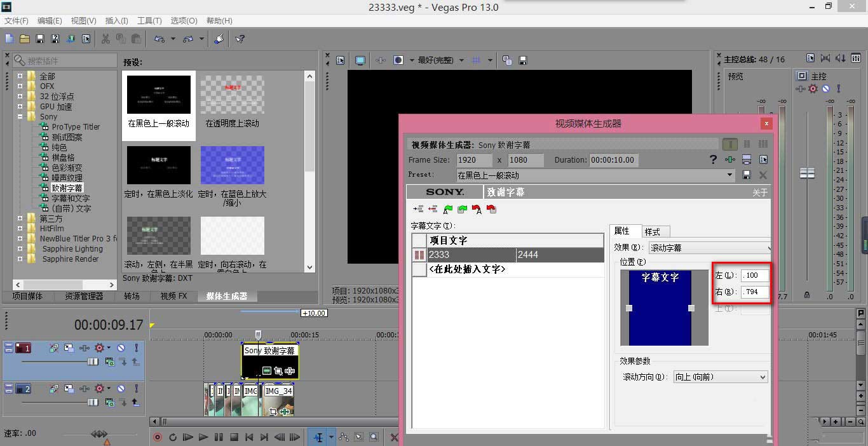
Task: Click the Play button in transport bar
Action: pyautogui.click(x=203, y=437)
